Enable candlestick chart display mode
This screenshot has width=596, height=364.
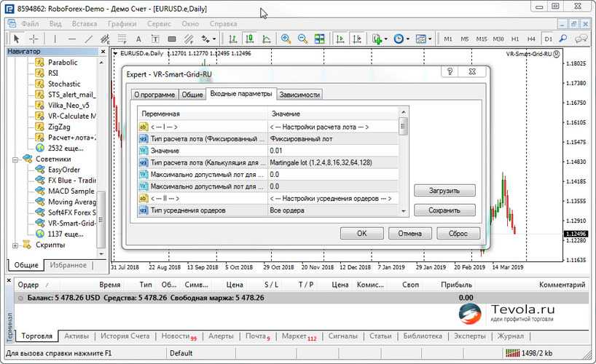[249, 39]
